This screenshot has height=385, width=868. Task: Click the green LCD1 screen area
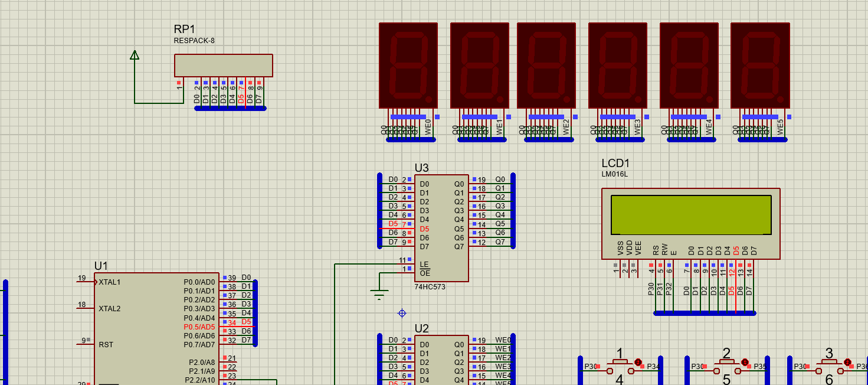tap(691, 214)
